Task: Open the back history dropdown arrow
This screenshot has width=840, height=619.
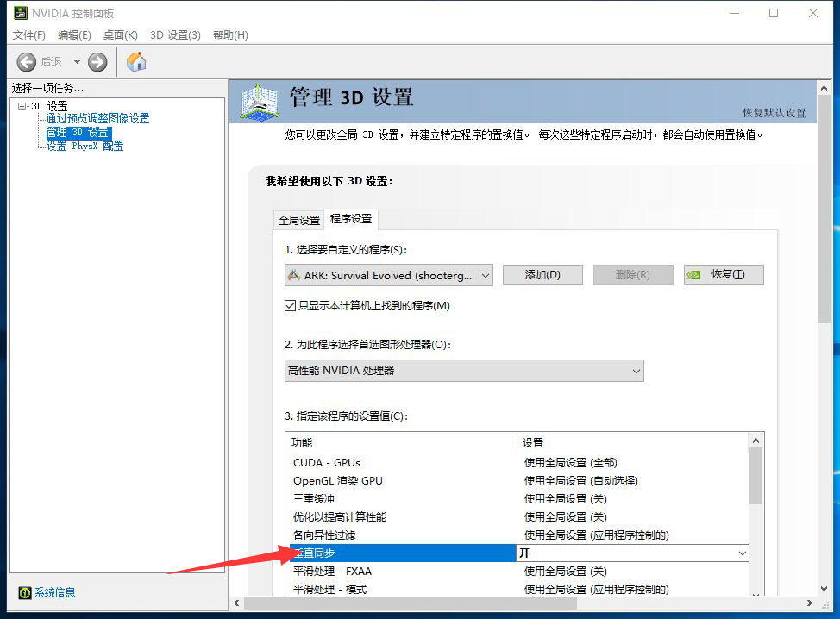Action: coord(77,62)
